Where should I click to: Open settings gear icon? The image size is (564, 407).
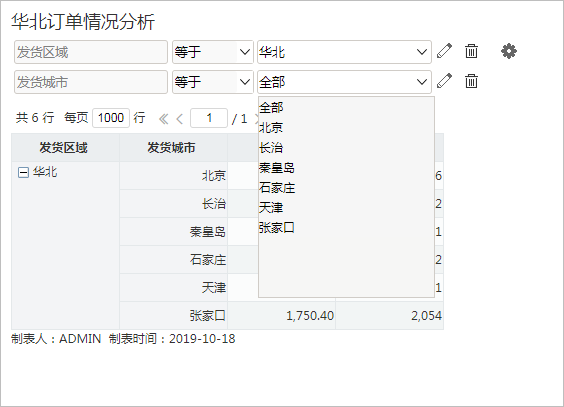pos(509,51)
